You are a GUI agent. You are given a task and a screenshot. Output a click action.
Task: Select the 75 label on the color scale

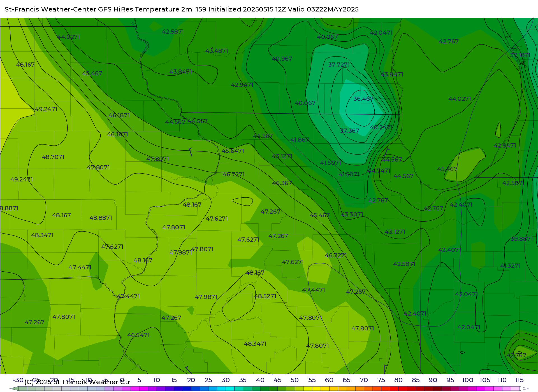pos(381,380)
